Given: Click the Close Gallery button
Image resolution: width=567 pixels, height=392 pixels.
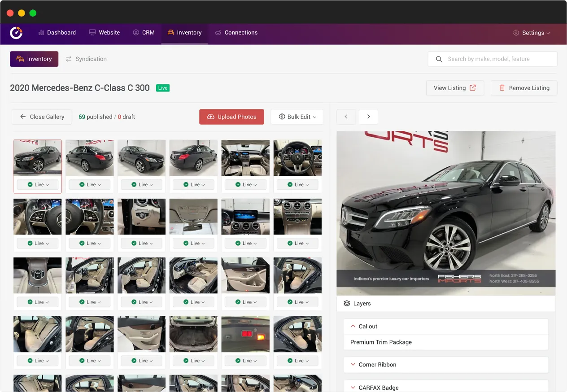Looking at the screenshot, I should tap(42, 117).
